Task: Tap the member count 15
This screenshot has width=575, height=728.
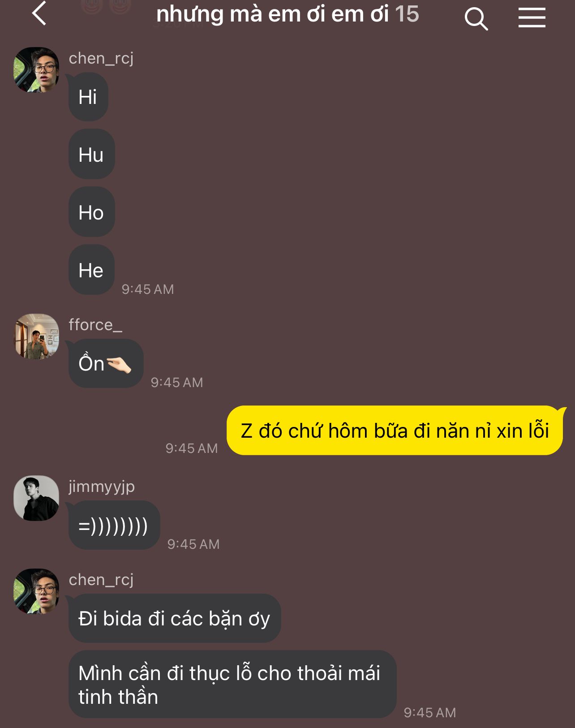Action: (407, 14)
